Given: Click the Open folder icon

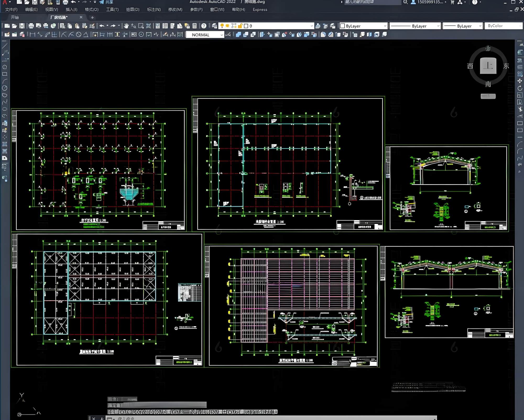Looking at the screenshot, I should pyautogui.click(x=14, y=26).
